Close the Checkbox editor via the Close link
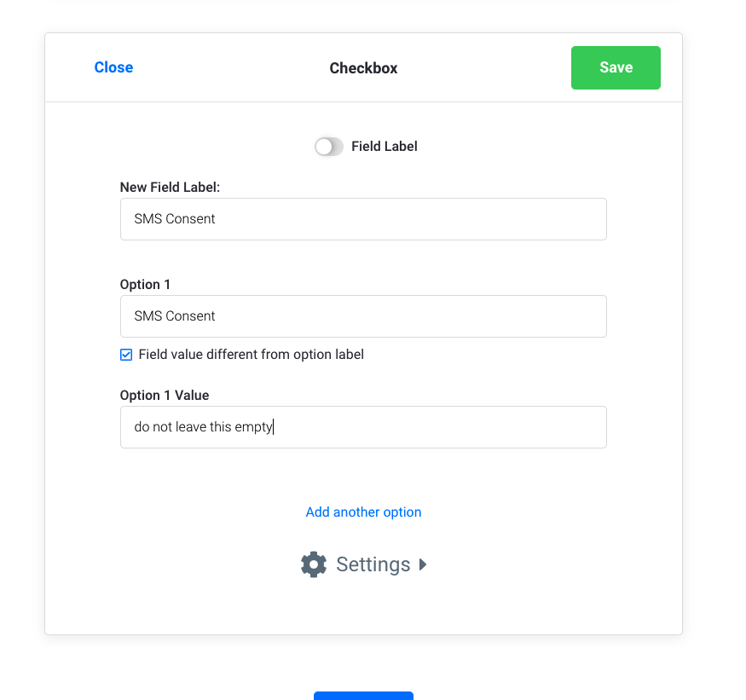 (113, 67)
